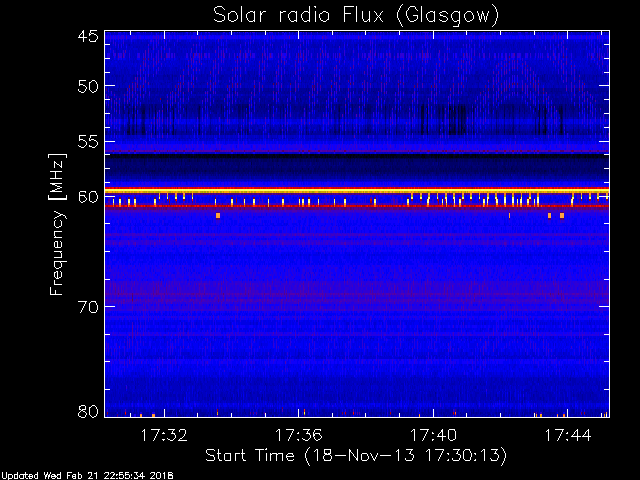Select the 60 frequency tick label
The height and width of the screenshot is (480, 640).
coord(88,197)
